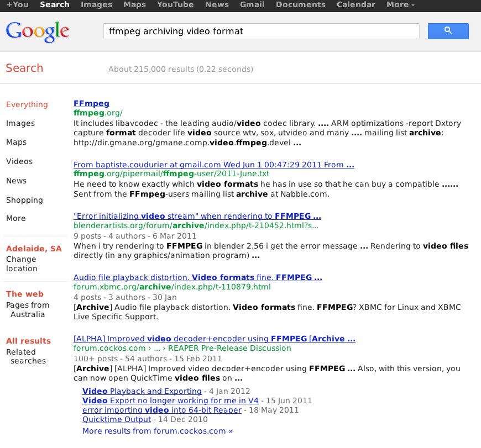Open "Error initializing video stream" result
Screen dimensions: 481x448
pos(197,216)
